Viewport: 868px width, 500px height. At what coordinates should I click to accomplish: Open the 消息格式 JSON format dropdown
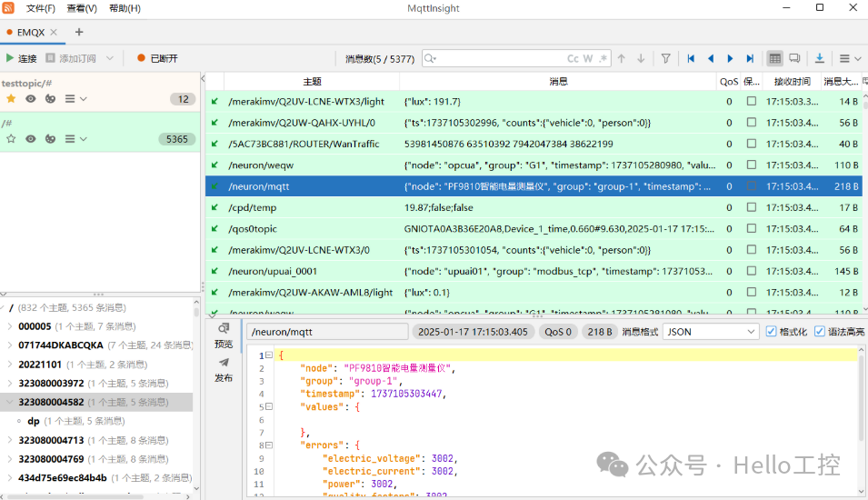point(710,332)
